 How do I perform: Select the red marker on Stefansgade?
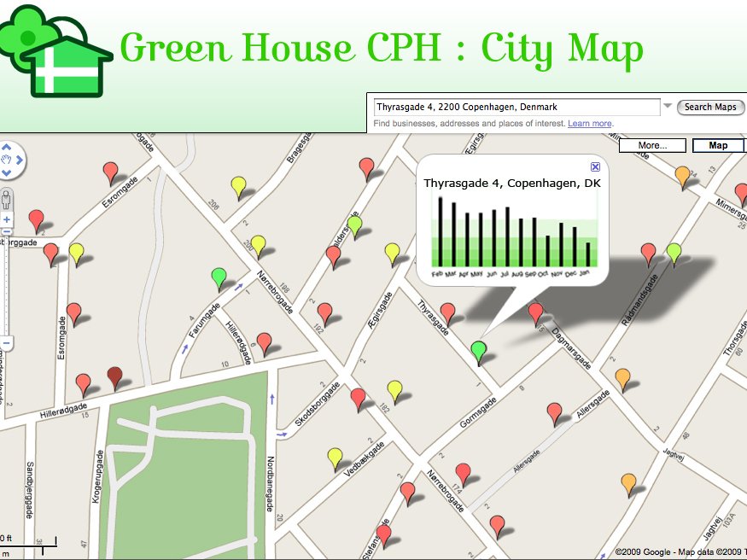[x=383, y=536]
